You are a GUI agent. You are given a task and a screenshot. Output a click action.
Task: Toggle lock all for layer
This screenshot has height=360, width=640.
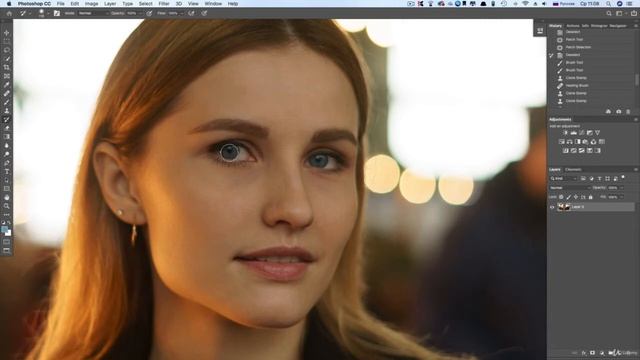pyautogui.click(x=591, y=197)
